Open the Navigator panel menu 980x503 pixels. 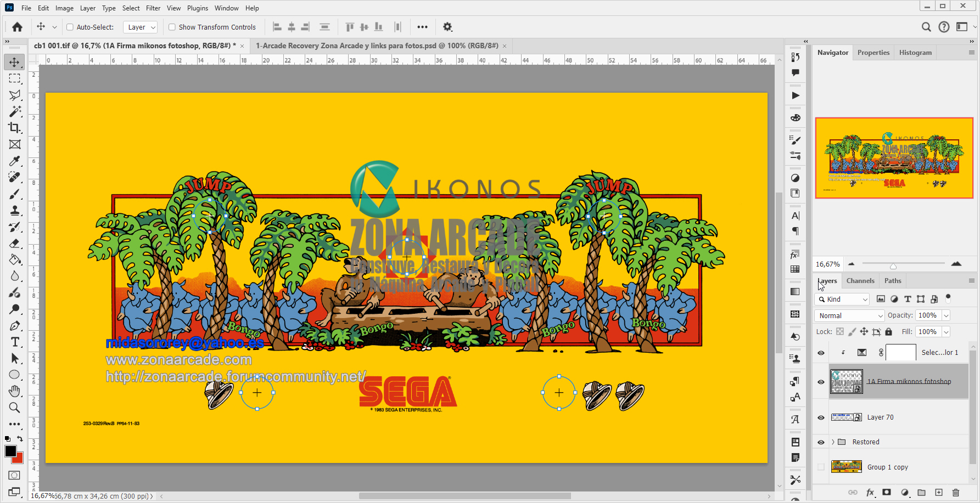click(x=971, y=53)
